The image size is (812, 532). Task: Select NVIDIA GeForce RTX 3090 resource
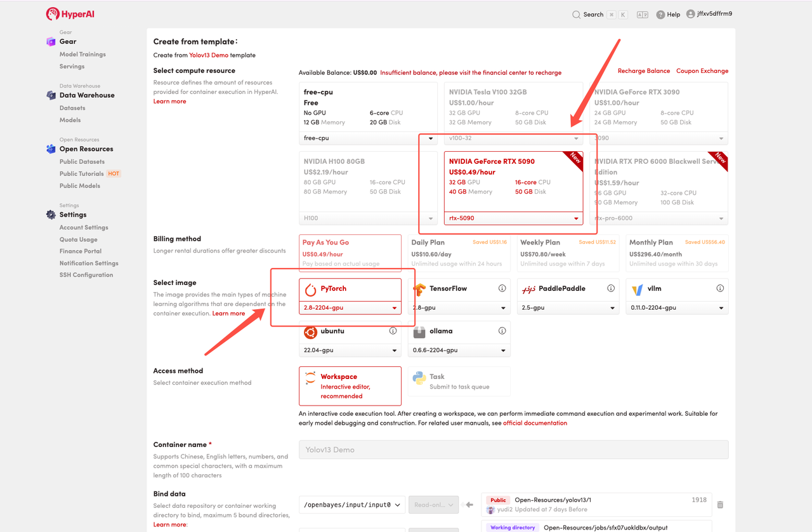coord(658,107)
